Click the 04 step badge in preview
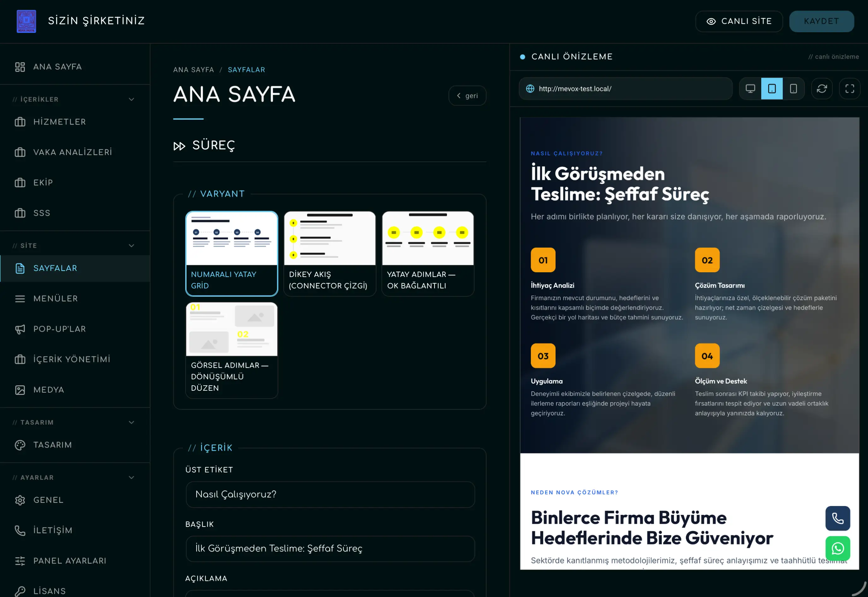The image size is (868, 597). coord(707,356)
